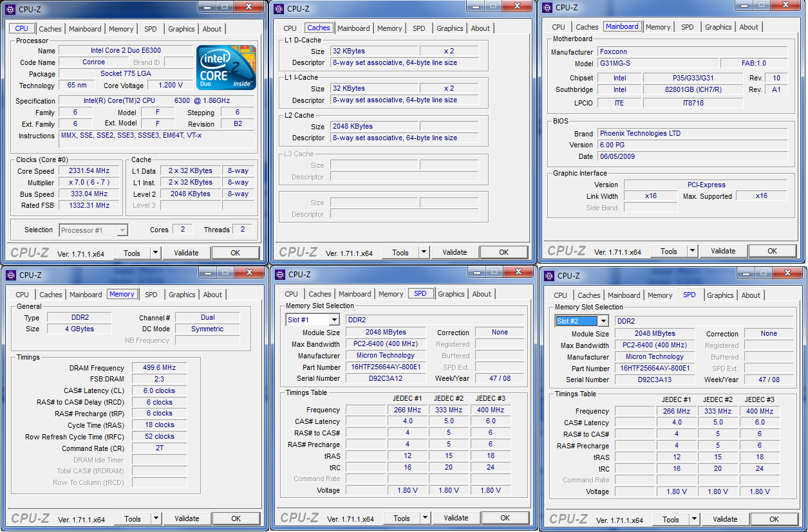808x532 pixels.
Task: Click the 'Foxconn' manufacturer value
Action: click(692, 52)
